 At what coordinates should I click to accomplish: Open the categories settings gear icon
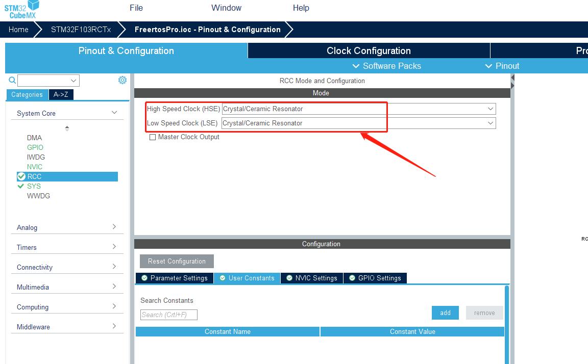click(x=122, y=80)
